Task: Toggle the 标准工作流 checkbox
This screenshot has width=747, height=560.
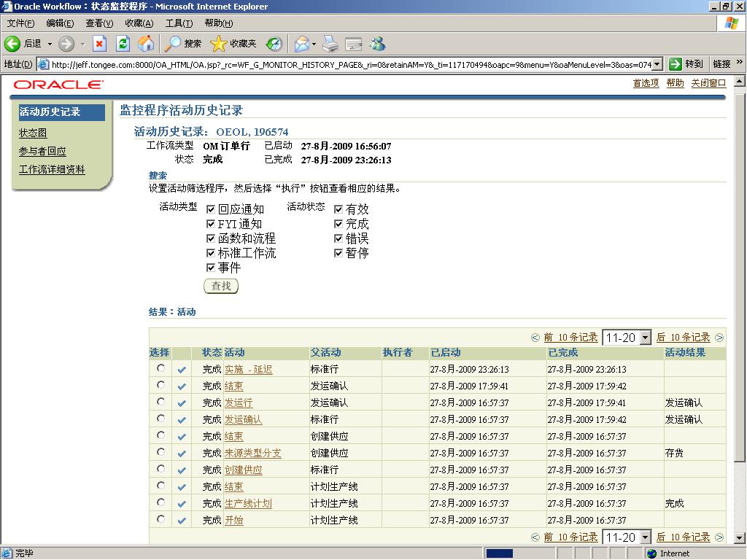Action: (x=211, y=253)
